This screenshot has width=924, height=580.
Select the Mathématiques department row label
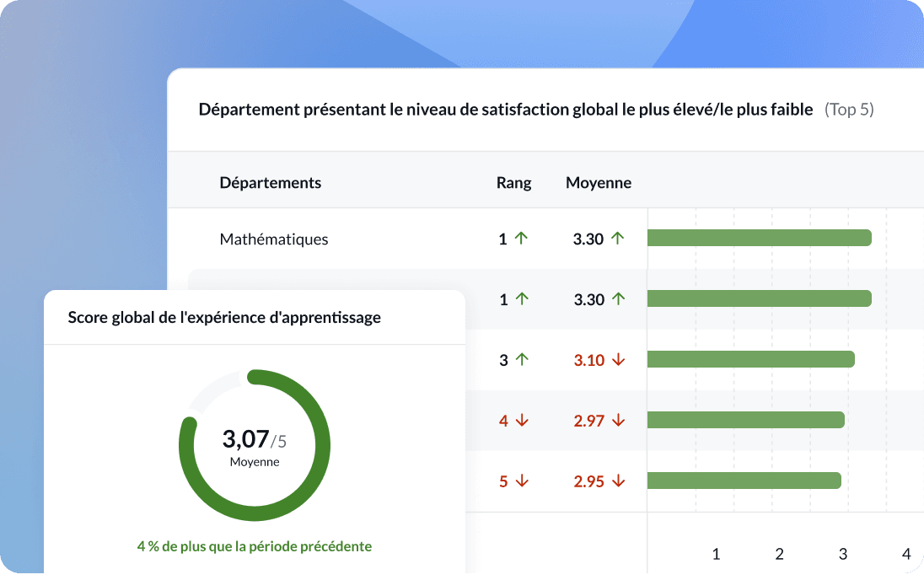point(273,239)
